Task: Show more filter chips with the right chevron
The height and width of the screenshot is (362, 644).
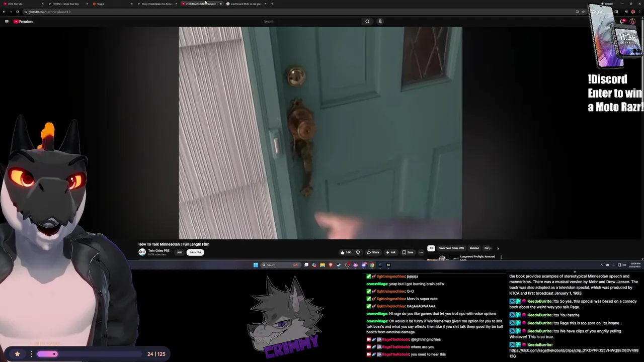Action: tap(498, 248)
